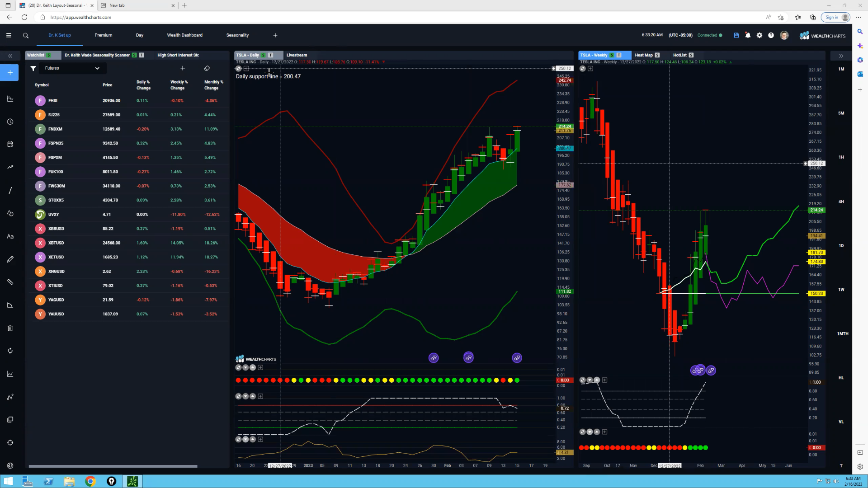The width and height of the screenshot is (868, 488).
Task: Collapse the first indicator pane up arrow, daily chart
Action: click(253, 367)
